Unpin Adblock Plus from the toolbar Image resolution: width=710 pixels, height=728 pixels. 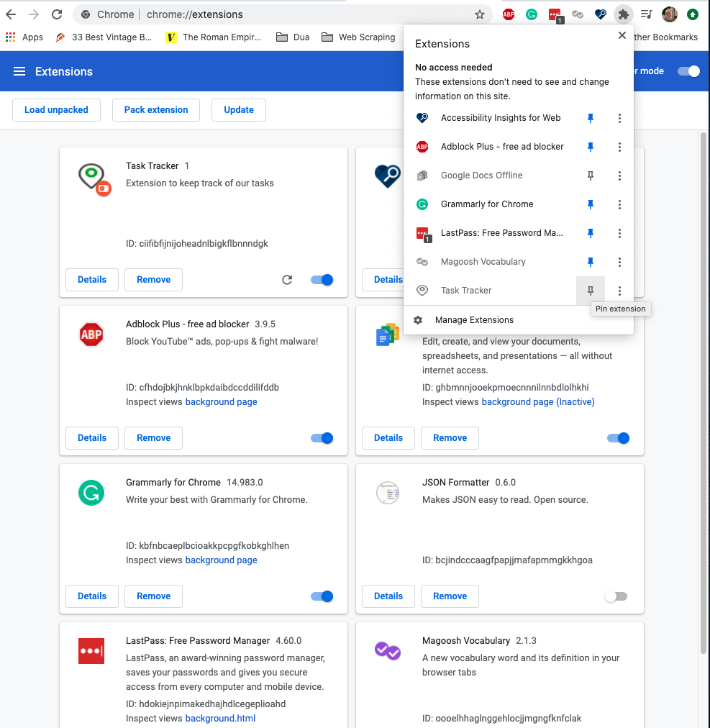[x=590, y=147]
